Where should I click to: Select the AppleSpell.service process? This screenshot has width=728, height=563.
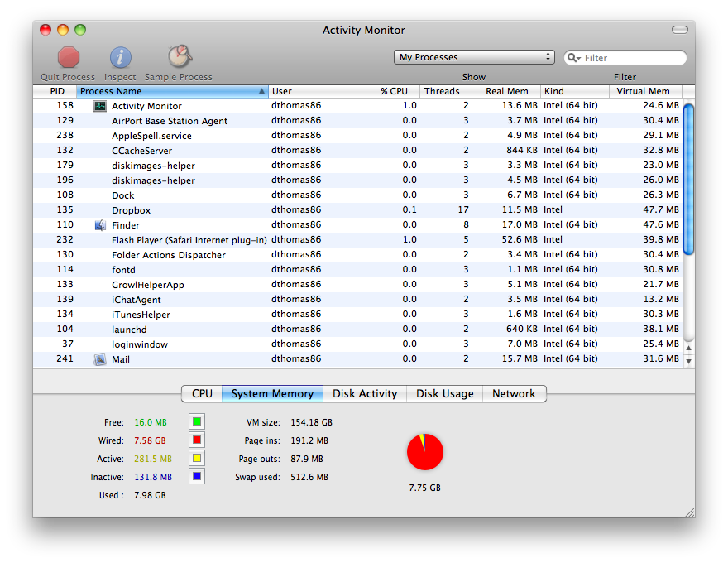(x=358, y=136)
